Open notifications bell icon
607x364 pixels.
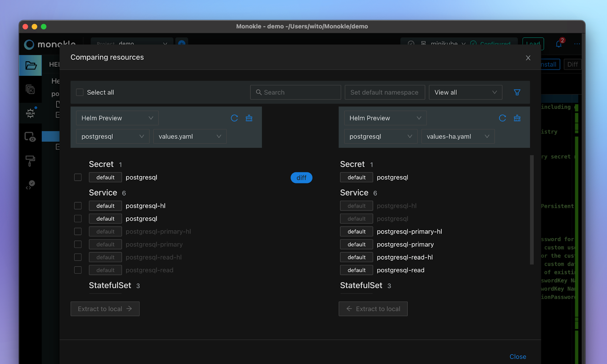559,44
